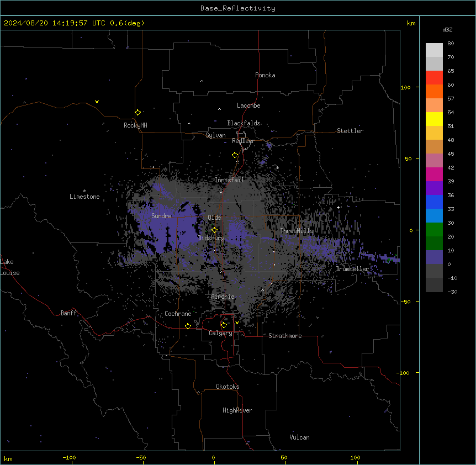Click the Banff map label
Image resolution: width=476 pixels, height=465 pixels.
(68, 313)
